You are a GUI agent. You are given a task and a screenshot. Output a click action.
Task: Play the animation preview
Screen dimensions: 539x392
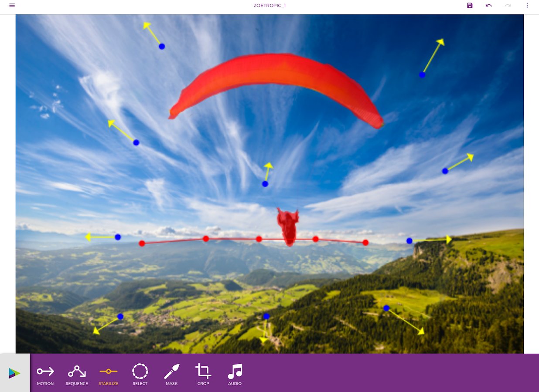coord(14,373)
